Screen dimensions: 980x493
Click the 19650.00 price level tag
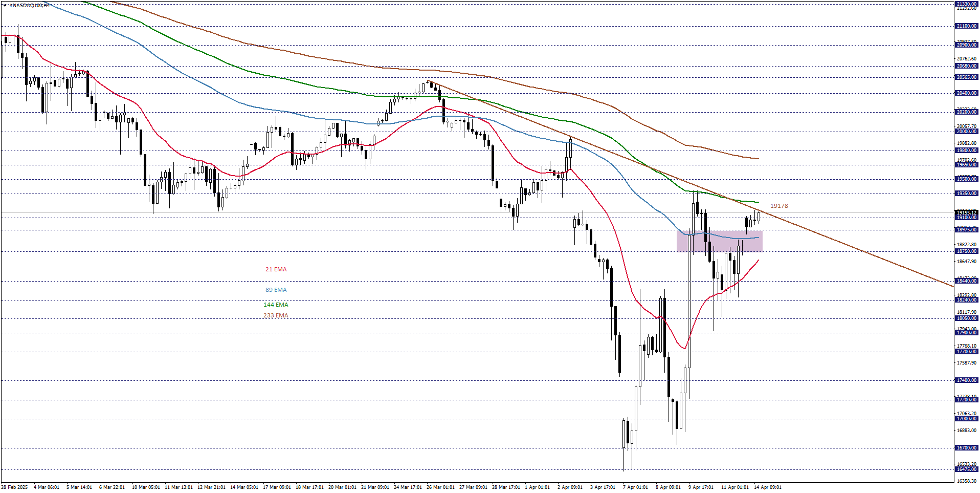pyautogui.click(x=967, y=165)
